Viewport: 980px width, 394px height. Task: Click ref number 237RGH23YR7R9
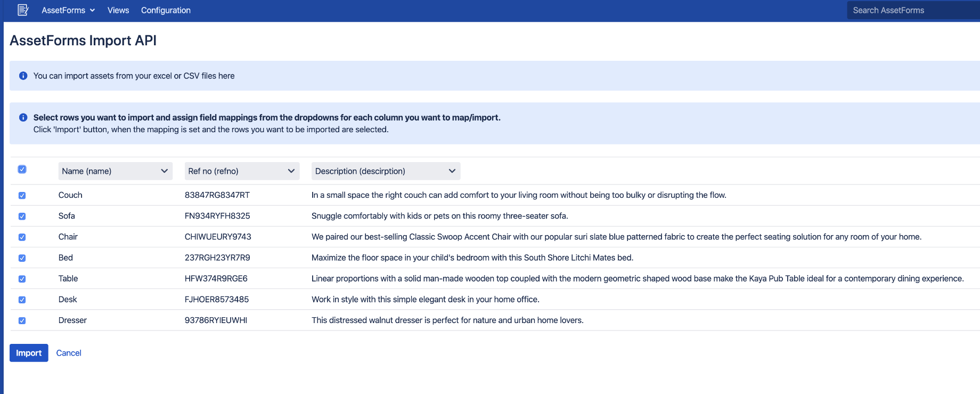click(x=217, y=258)
